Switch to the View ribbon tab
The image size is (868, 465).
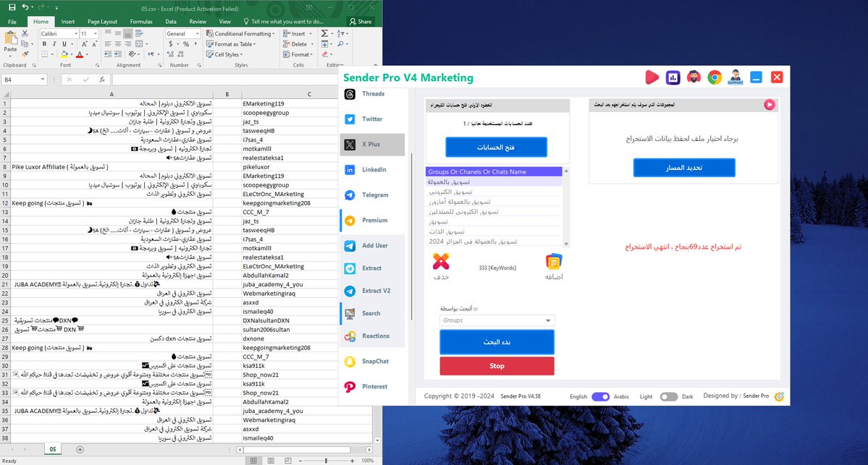click(224, 22)
